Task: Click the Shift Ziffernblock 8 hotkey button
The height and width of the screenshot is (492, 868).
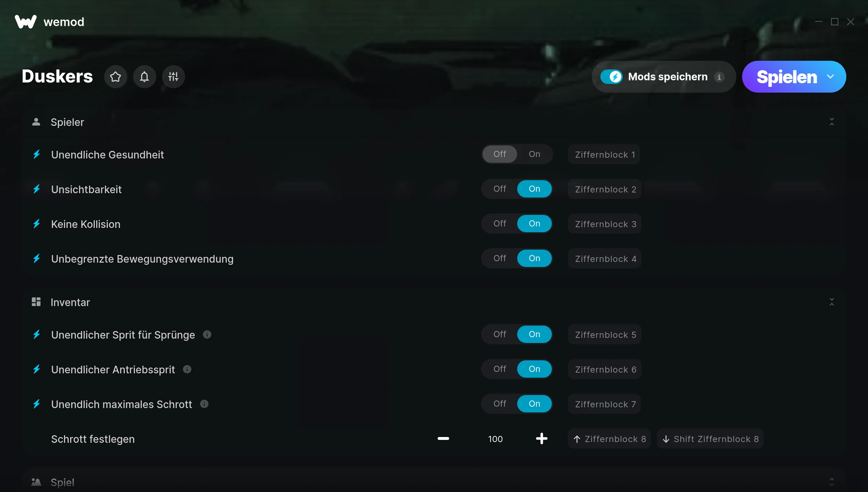Action: pos(710,439)
